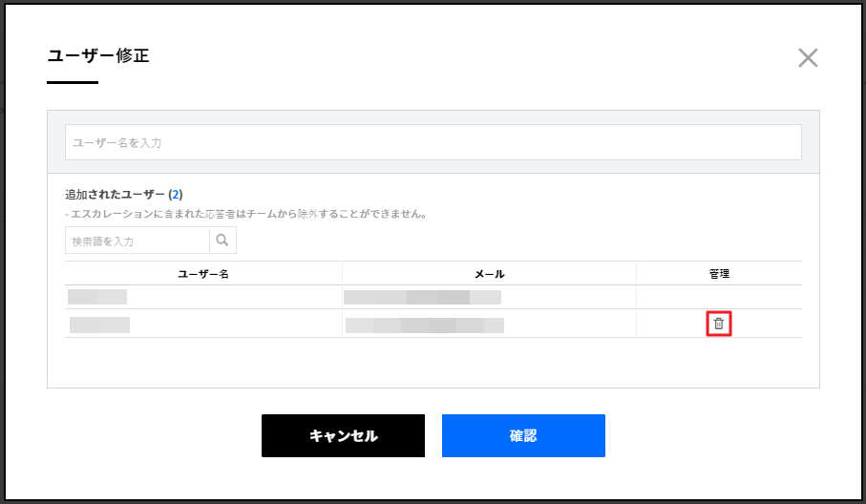The height and width of the screenshot is (504, 866).
Task: Select the 管理 column header
Action: pos(718,274)
